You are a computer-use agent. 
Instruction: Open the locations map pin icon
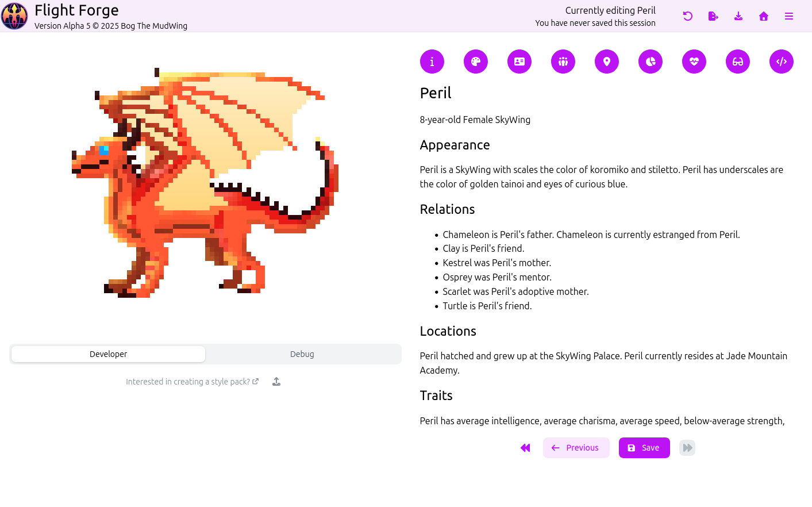click(x=607, y=62)
